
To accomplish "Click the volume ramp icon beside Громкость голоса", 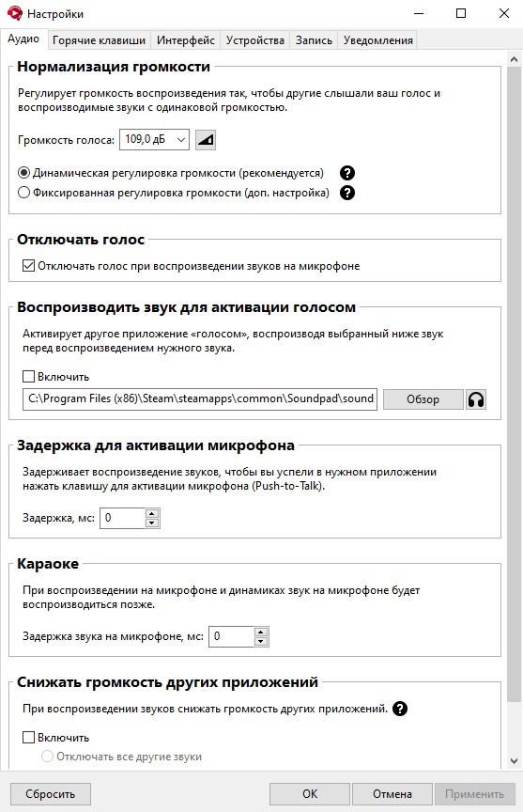I will [x=206, y=140].
